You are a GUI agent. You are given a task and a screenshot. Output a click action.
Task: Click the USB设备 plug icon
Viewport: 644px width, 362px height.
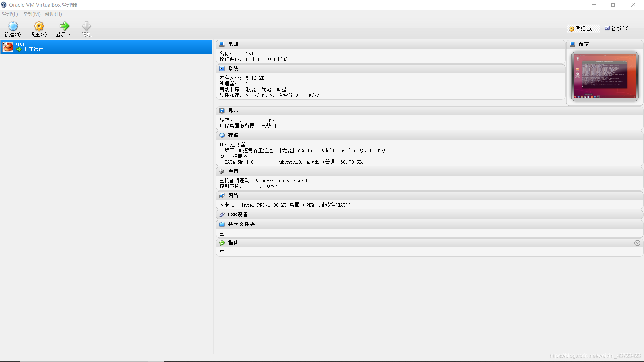(222, 214)
